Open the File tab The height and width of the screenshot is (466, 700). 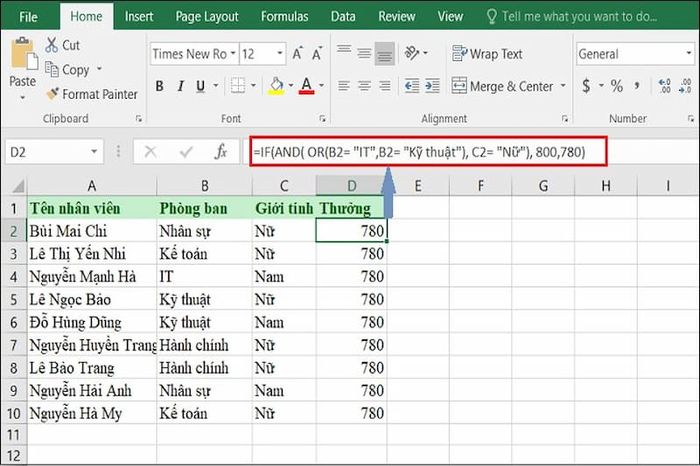[28, 17]
